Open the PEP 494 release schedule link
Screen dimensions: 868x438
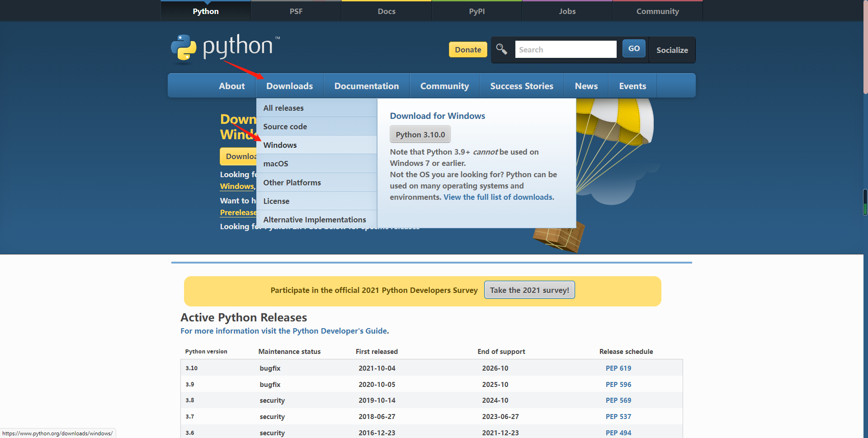[618, 433]
